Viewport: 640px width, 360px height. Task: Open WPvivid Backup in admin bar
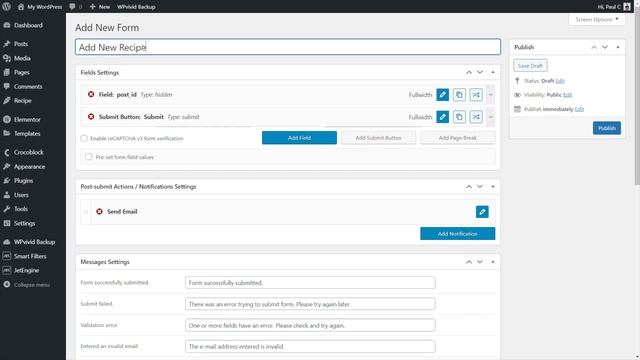pyautogui.click(x=136, y=7)
